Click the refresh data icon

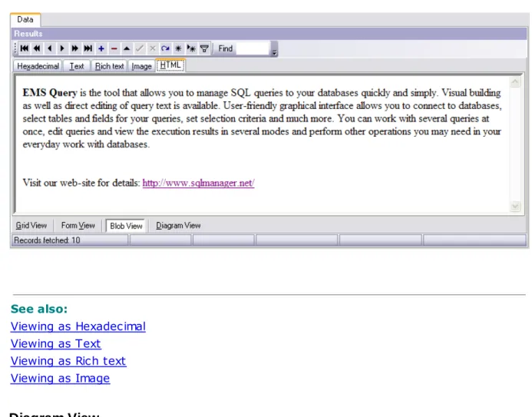click(165, 48)
